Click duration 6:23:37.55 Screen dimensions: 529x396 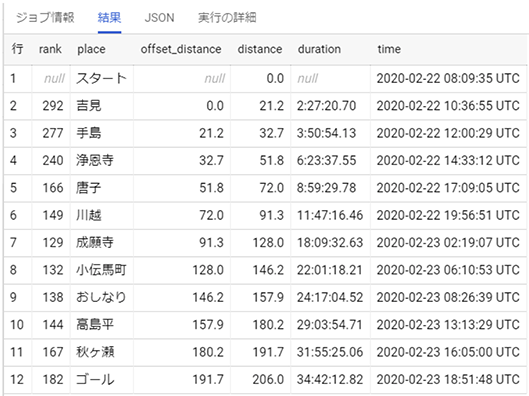tap(326, 161)
